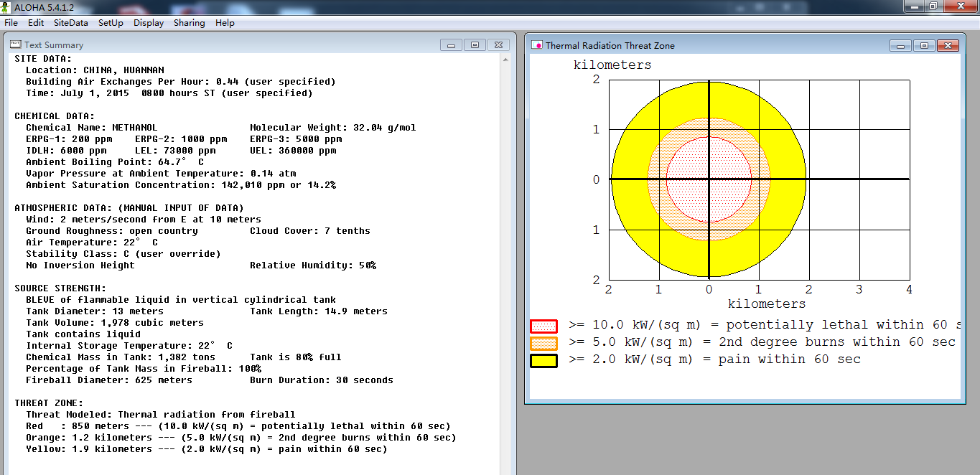Click the 'Chemical Mass in Tank: 1,382 tons' text
The image size is (980, 475).
pyautogui.click(x=121, y=357)
